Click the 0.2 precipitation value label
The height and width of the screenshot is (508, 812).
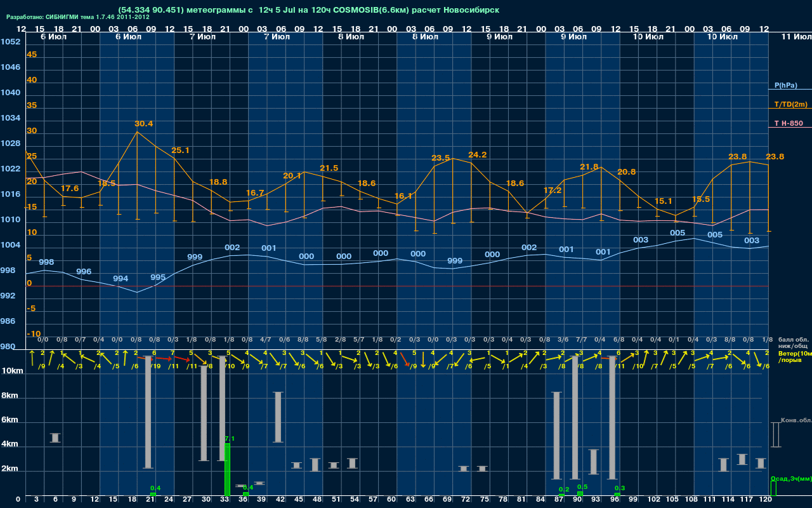[x=564, y=490]
